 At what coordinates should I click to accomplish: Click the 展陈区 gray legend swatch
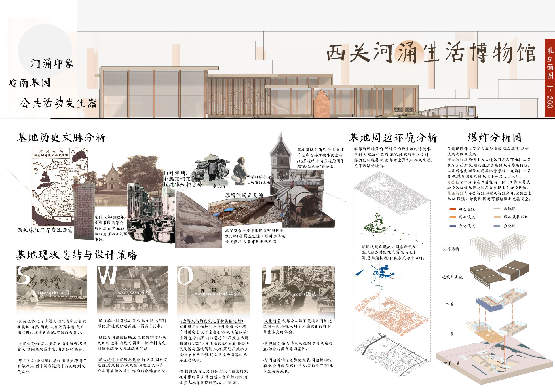coord(497,208)
